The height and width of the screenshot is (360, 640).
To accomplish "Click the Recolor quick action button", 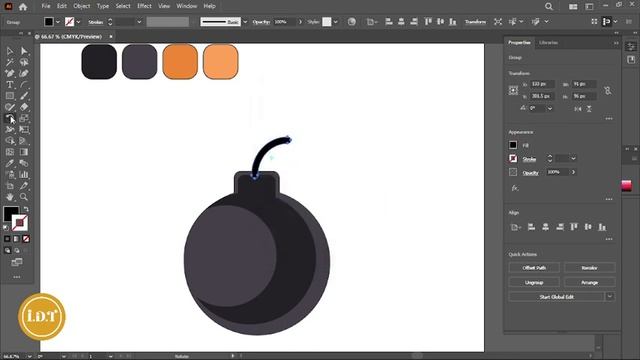I will tap(589, 268).
